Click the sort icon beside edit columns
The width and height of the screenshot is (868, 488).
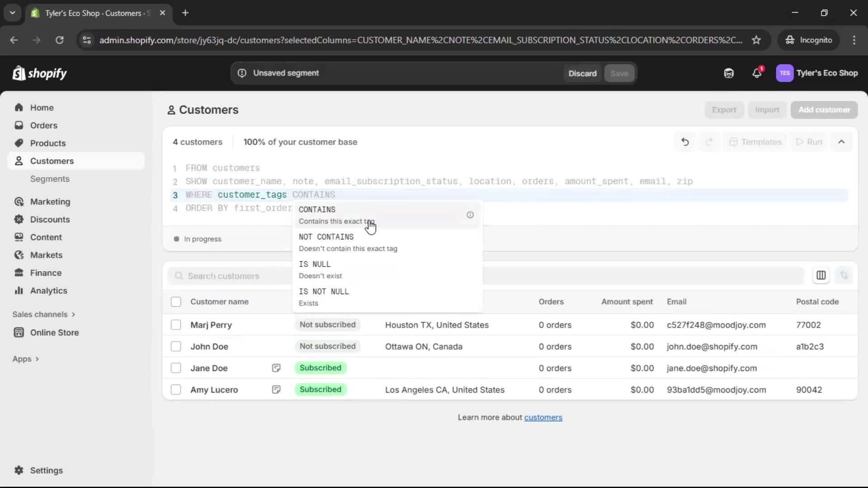click(x=844, y=275)
